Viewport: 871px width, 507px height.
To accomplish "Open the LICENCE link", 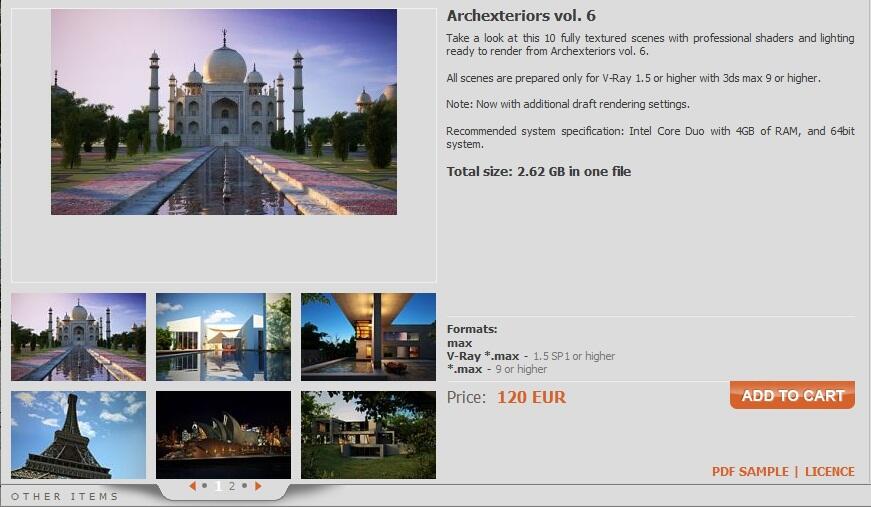I will click(x=829, y=471).
